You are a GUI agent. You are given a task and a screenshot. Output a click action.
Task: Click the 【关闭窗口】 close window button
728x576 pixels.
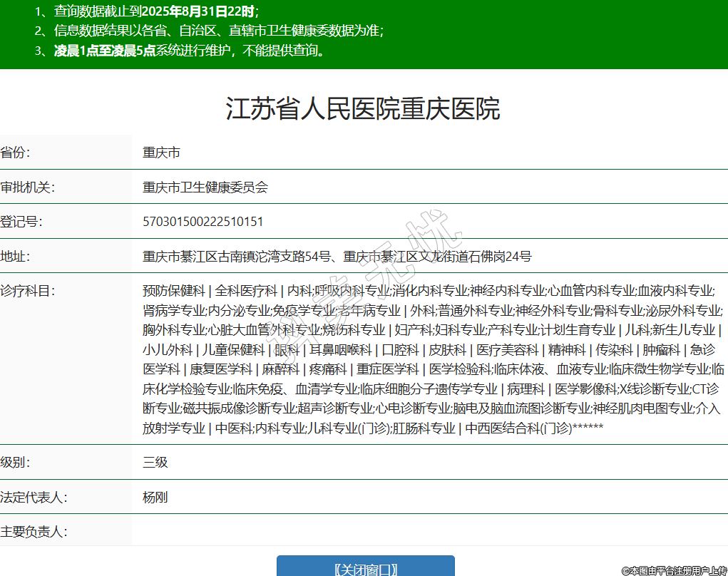(365, 568)
